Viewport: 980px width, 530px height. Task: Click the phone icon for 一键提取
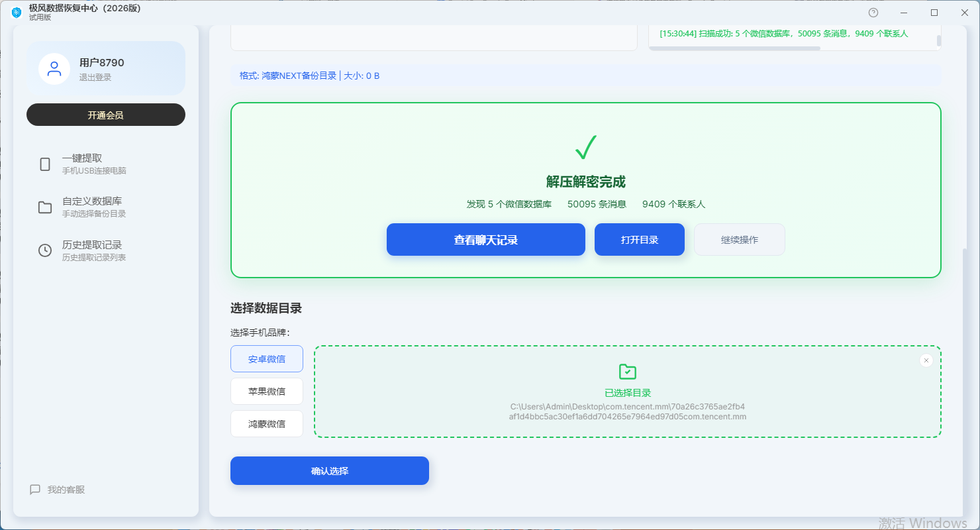45,164
